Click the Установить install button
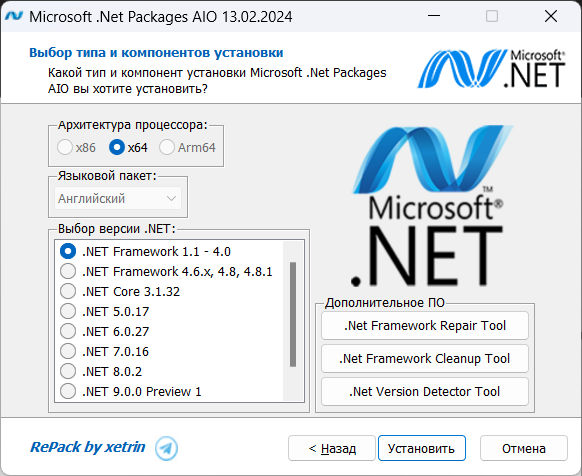Viewport: 582px width, 476px height. click(422, 448)
